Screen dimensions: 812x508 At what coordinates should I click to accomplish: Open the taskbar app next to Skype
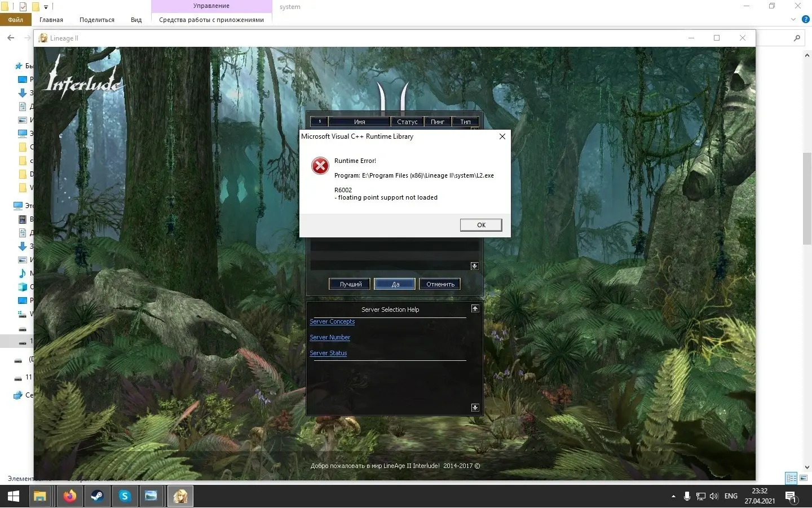(x=151, y=497)
